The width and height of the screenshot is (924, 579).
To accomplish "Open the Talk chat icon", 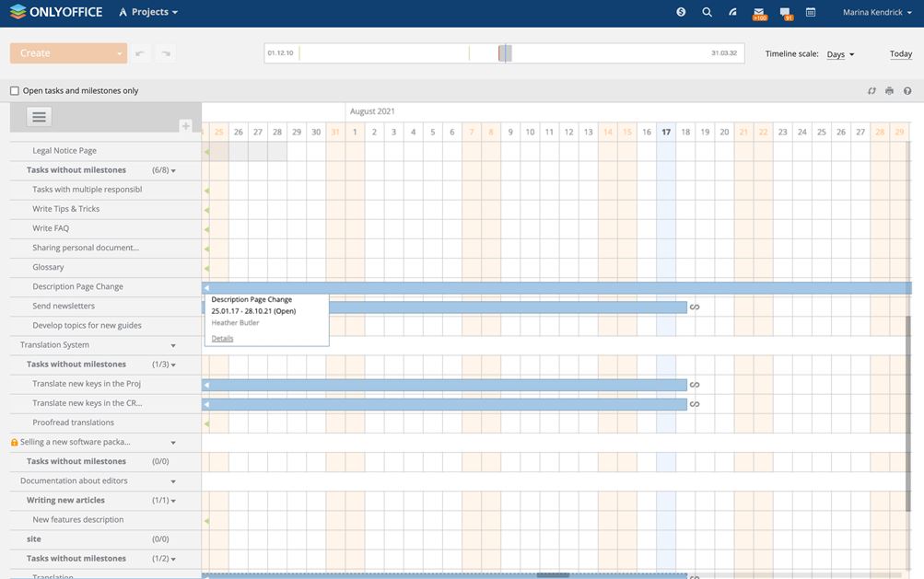I will click(x=785, y=13).
